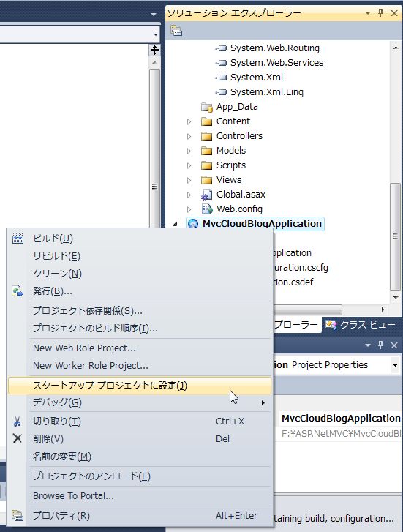403x532 pixels.
Task: Open the editor member navigation dropdown
Action: coord(155,34)
